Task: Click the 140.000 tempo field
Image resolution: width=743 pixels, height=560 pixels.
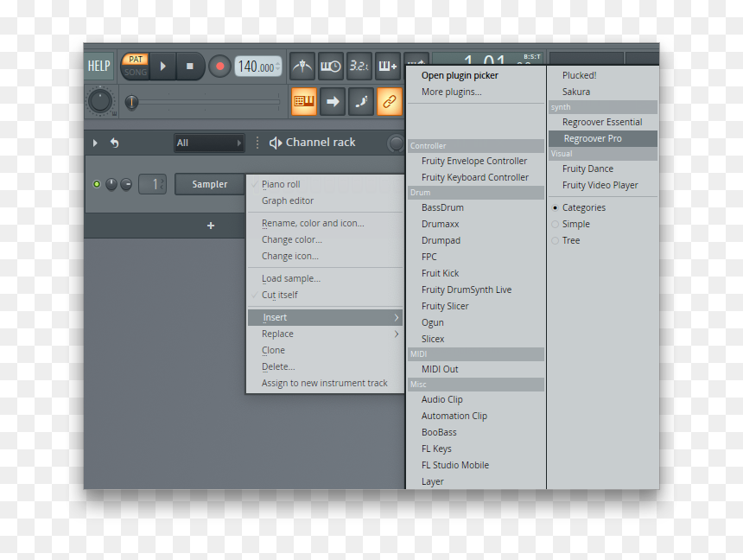Action: click(x=257, y=67)
